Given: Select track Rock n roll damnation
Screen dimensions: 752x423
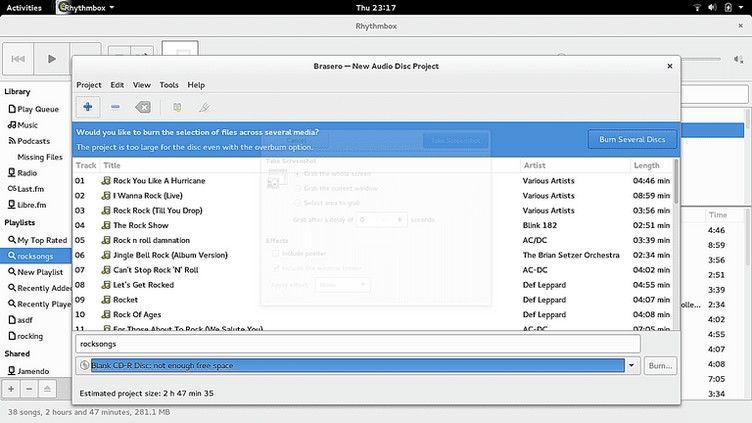Looking at the screenshot, I should (152, 240).
